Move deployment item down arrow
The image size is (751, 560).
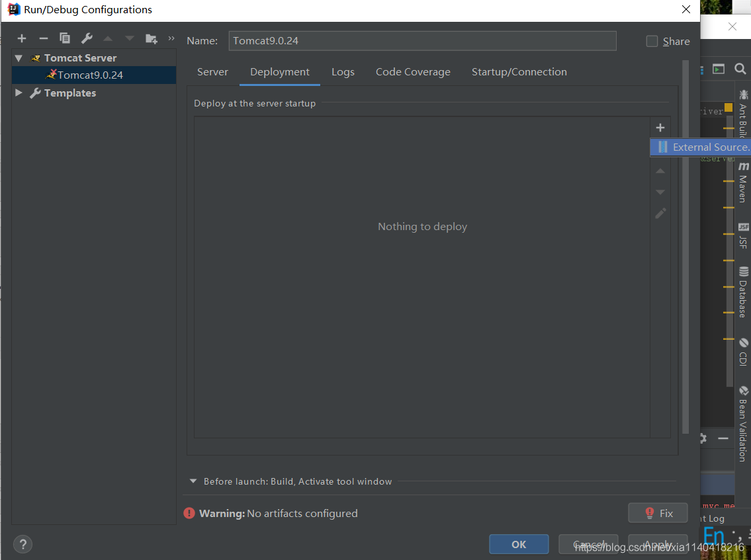pyautogui.click(x=660, y=192)
